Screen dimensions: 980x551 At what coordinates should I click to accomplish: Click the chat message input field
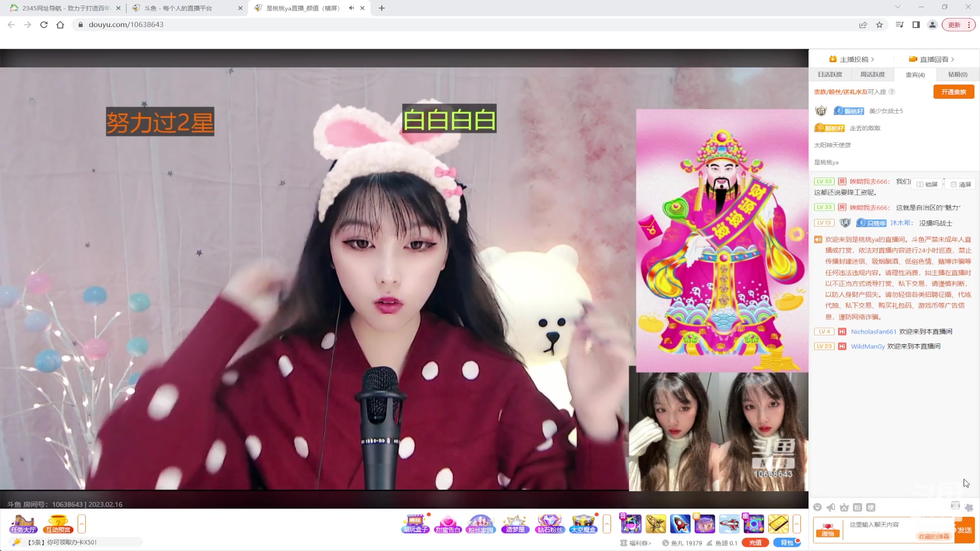[898, 524]
